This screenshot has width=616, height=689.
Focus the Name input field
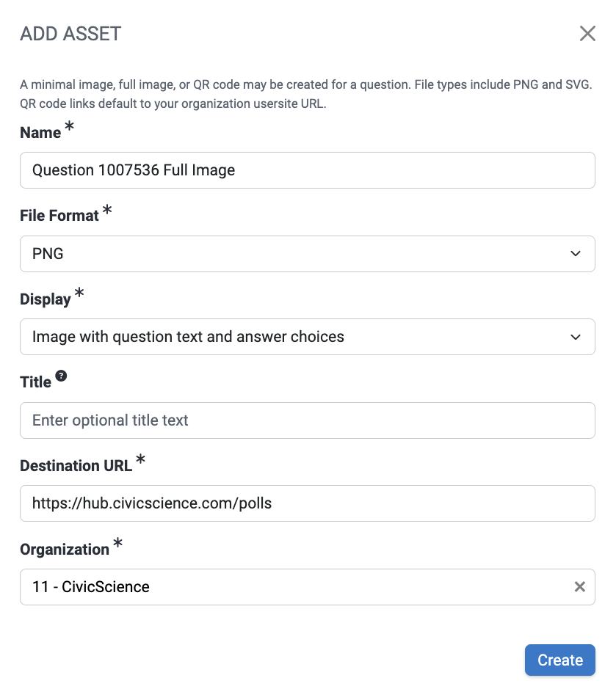(307, 170)
